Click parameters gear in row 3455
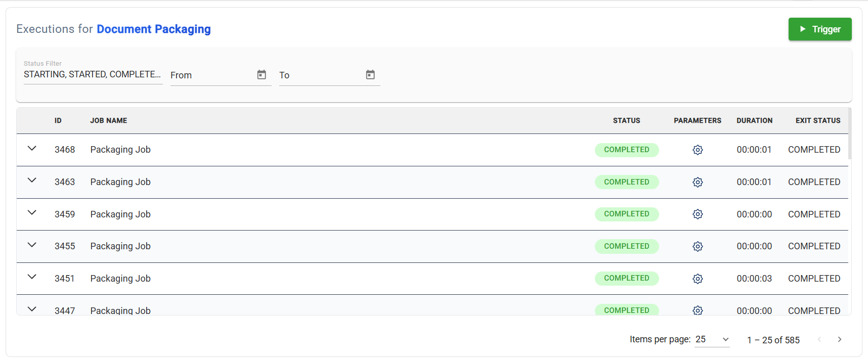Image resolution: width=868 pixels, height=360 pixels. (698, 246)
